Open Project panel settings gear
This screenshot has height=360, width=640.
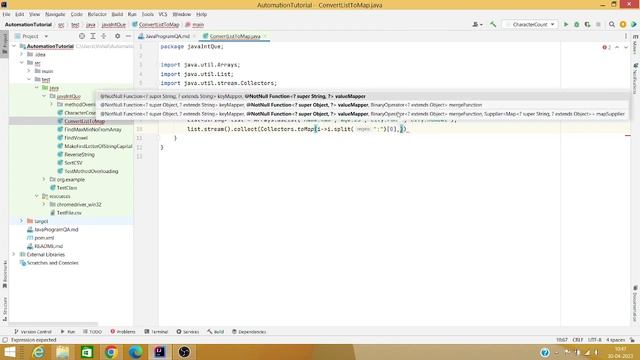click(x=118, y=36)
